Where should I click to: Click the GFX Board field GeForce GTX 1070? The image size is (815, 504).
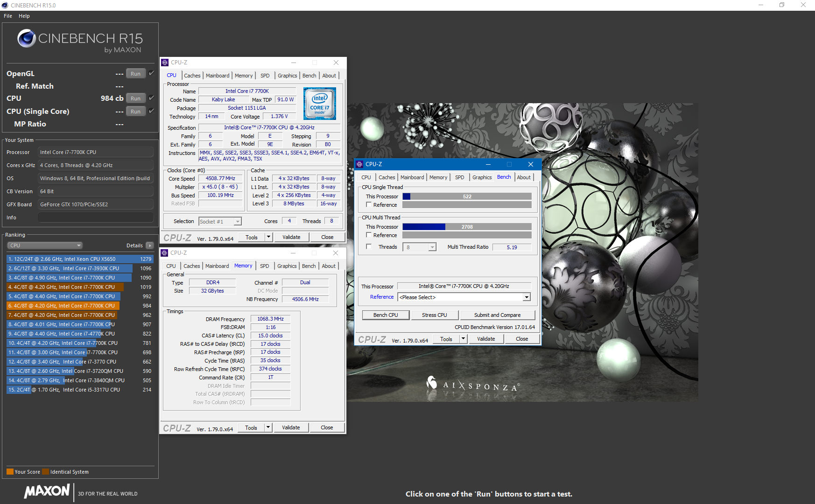(96, 204)
